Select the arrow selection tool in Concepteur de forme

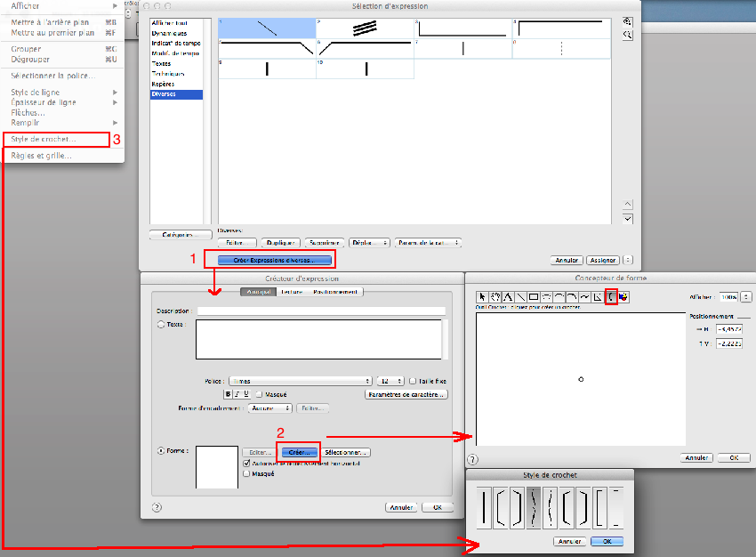coord(483,297)
